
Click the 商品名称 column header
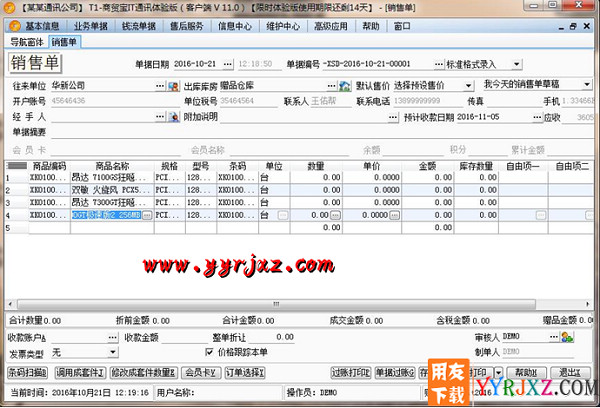[112, 166]
